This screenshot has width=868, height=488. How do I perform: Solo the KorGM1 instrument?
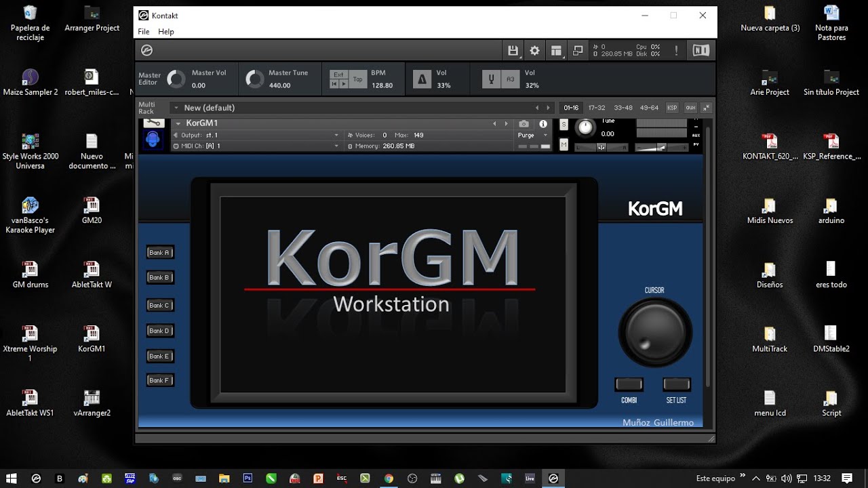(564, 125)
